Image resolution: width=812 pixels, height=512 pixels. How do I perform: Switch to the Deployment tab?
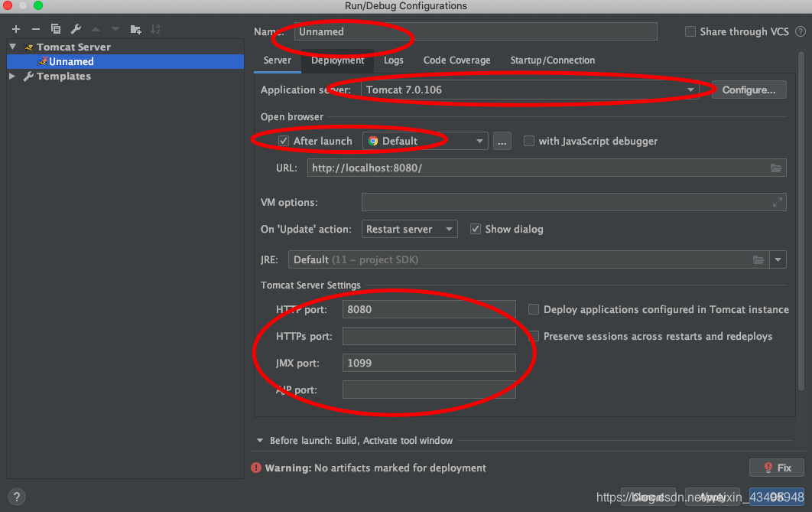point(338,60)
